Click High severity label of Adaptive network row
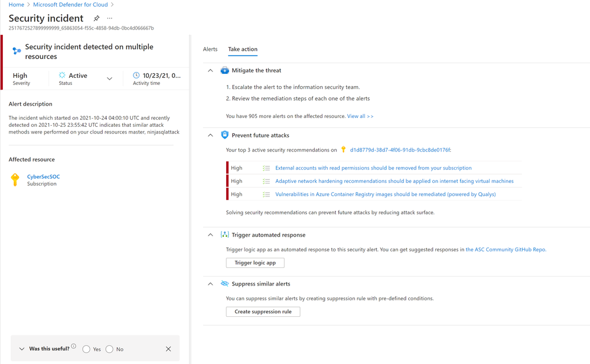Screen dimensions: 590x364 click(237, 181)
